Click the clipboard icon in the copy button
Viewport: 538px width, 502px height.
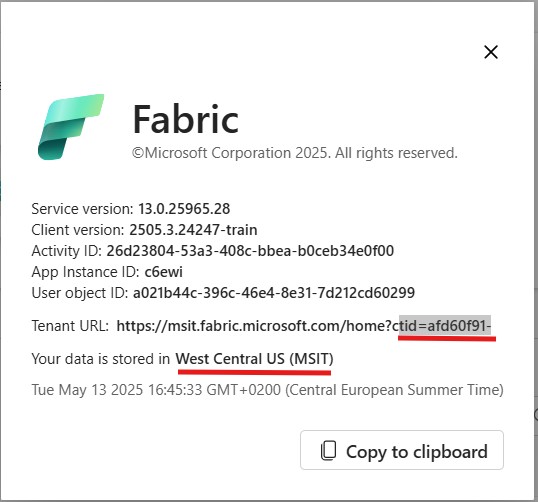point(328,451)
